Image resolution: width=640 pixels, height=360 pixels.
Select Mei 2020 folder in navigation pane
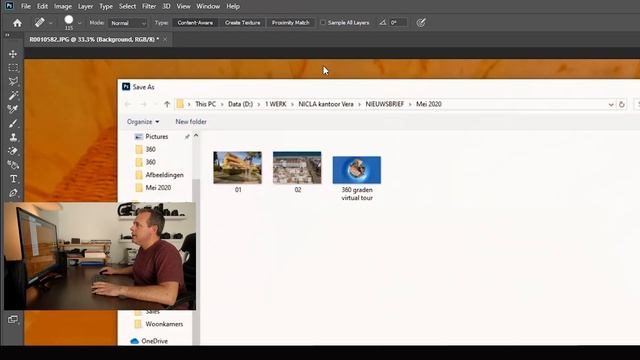click(153, 188)
